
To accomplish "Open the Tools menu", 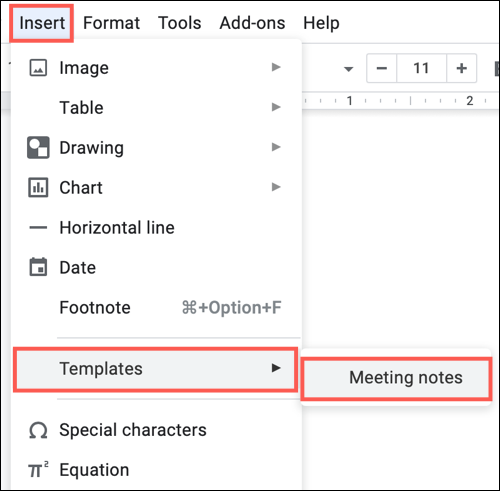I will click(x=180, y=23).
